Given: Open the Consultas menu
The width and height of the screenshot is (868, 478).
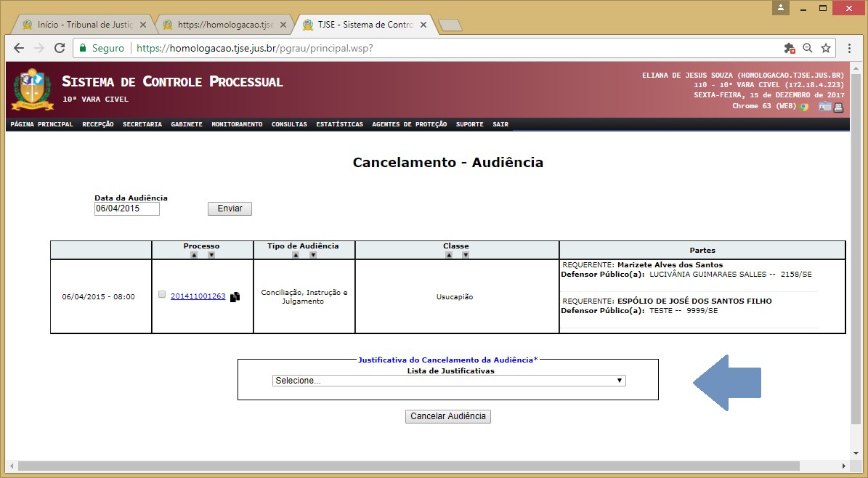Looking at the screenshot, I should 289,124.
